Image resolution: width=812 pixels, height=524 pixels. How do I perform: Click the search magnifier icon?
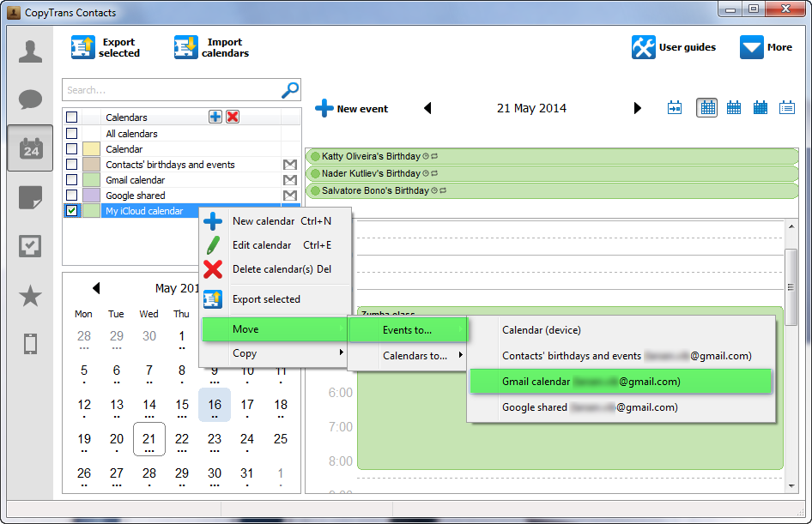click(x=290, y=90)
